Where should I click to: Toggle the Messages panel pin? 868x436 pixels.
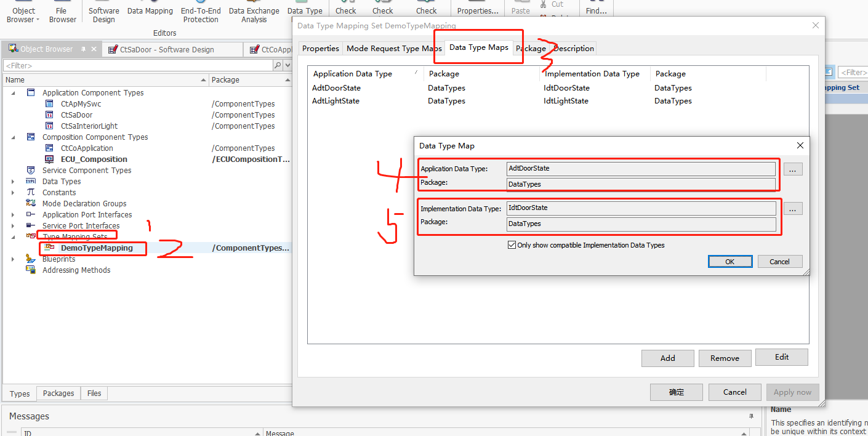(x=750, y=416)
